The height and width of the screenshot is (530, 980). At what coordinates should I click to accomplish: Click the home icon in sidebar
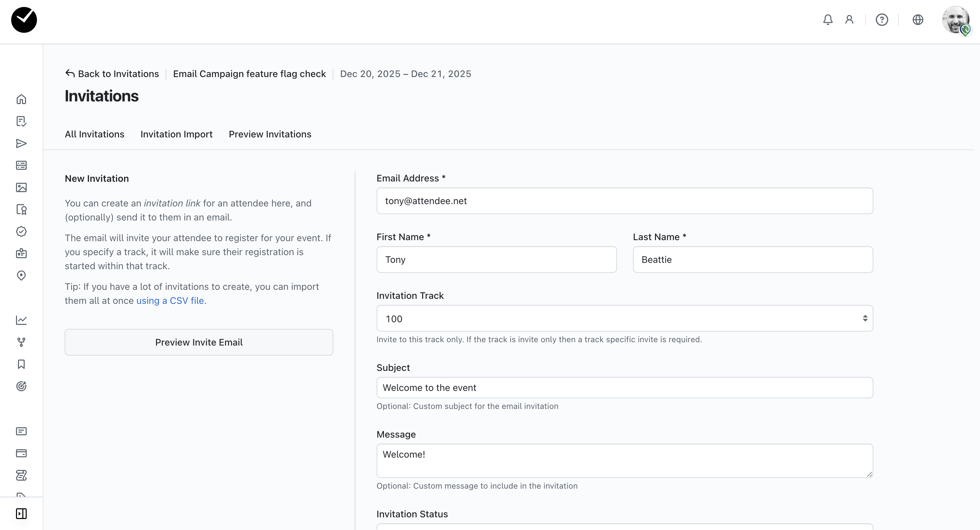pos(21,99)
